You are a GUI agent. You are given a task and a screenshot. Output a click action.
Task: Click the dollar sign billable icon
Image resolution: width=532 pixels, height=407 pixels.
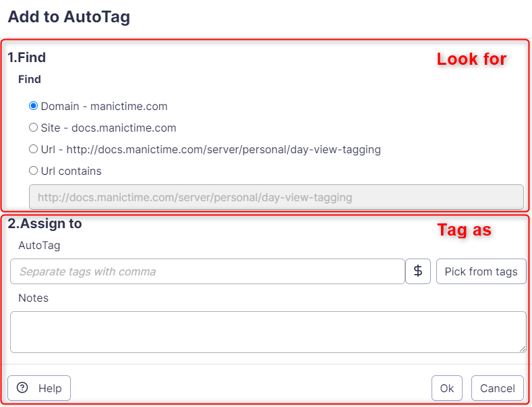point(417,271)
